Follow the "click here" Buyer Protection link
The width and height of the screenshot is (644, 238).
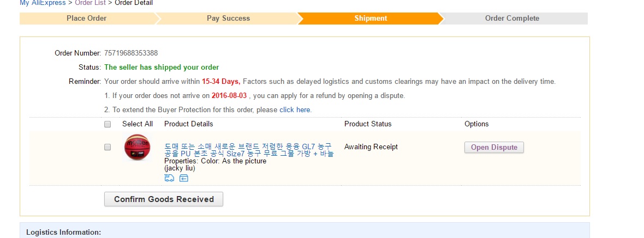click(x=295, y=110)
